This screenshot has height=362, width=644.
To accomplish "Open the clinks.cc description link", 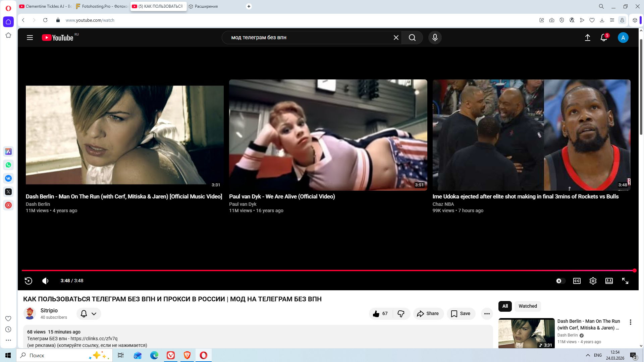I will tap(94, 339).
